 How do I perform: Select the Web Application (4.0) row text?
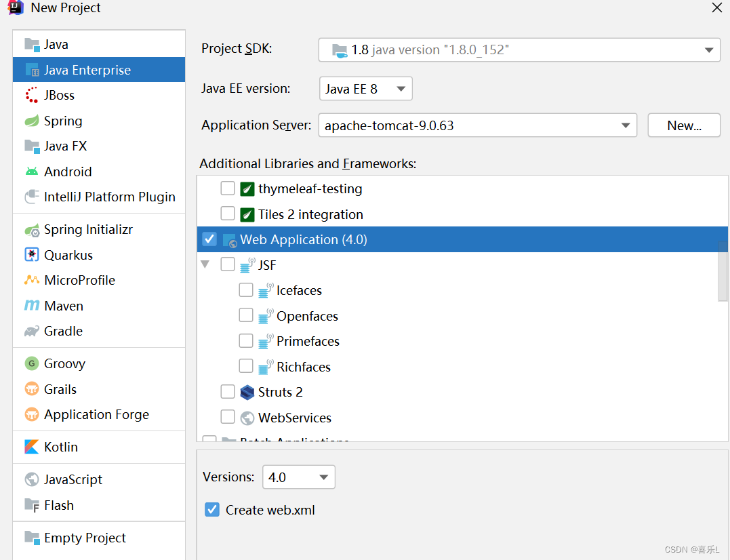click(x=304, y=240)
